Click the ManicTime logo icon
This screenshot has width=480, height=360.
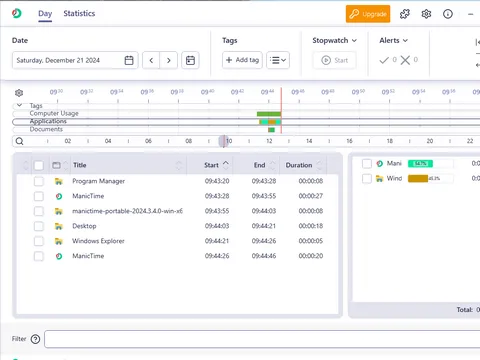click(x=16, y=13)
